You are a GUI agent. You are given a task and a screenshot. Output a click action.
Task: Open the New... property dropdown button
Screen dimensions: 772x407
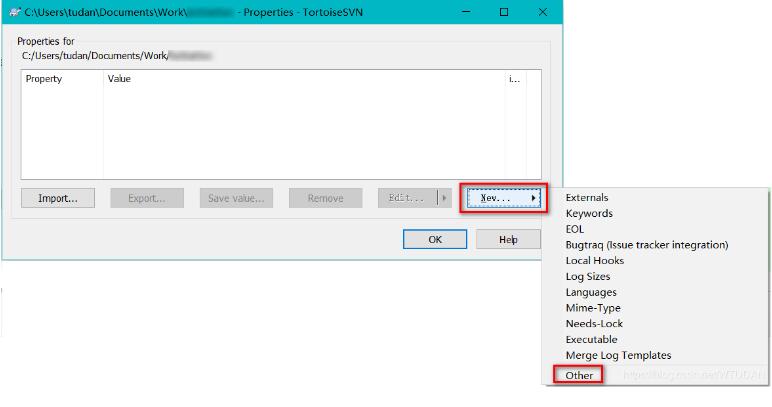(x=503, y=198)
